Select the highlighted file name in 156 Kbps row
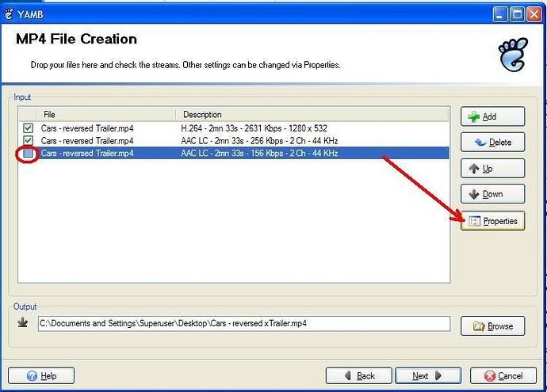Screen dimensions: 547x392 coord(87,154)
